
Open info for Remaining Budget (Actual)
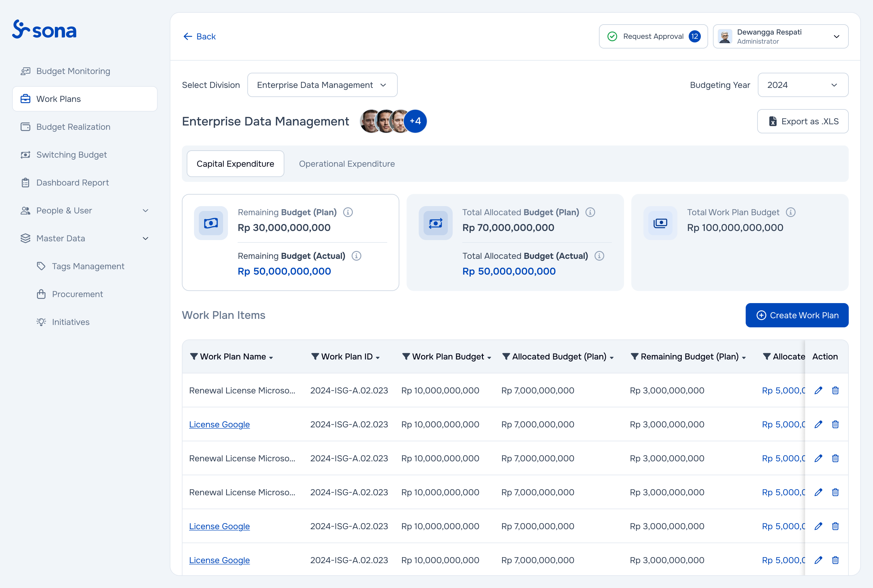356,256
